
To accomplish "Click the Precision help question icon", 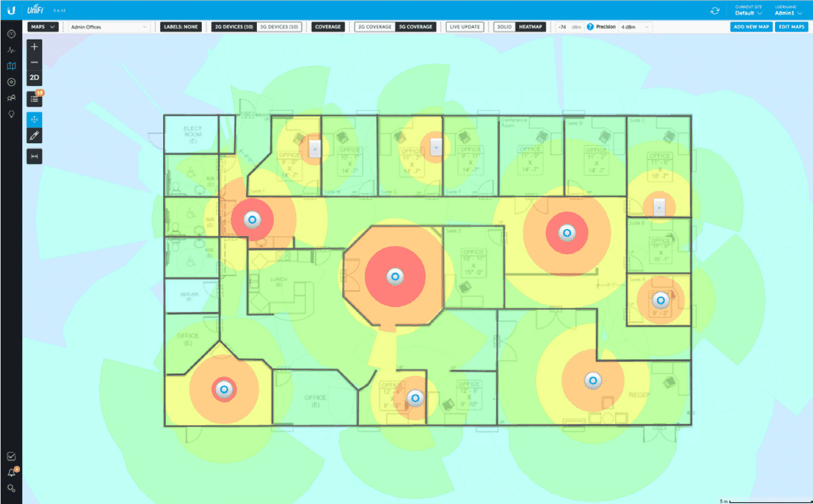I will 590,27.
